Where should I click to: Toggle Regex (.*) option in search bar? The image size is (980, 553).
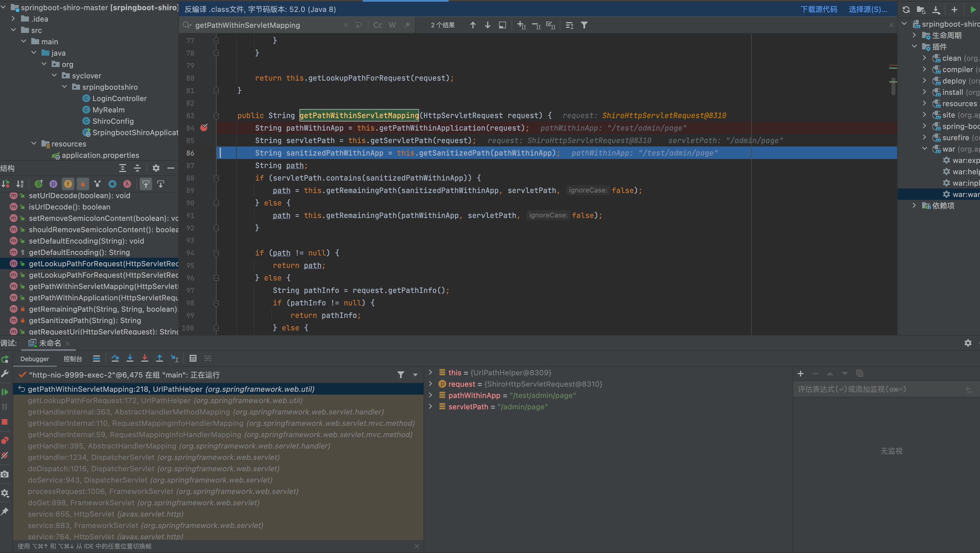pyautogui.click(x=407, y=25)
